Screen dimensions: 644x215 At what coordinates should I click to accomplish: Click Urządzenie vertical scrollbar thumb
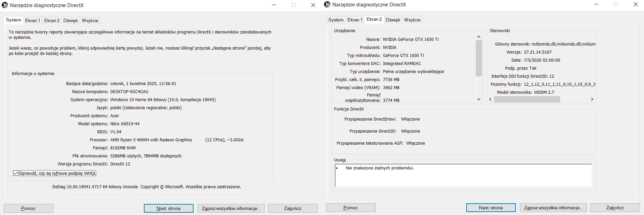[x=479, y=58]
